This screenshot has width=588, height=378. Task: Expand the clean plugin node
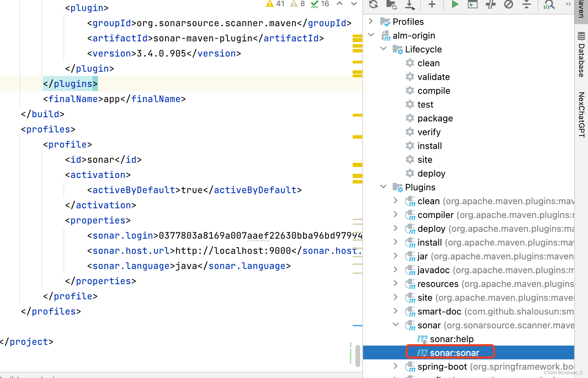coord(396,201)
